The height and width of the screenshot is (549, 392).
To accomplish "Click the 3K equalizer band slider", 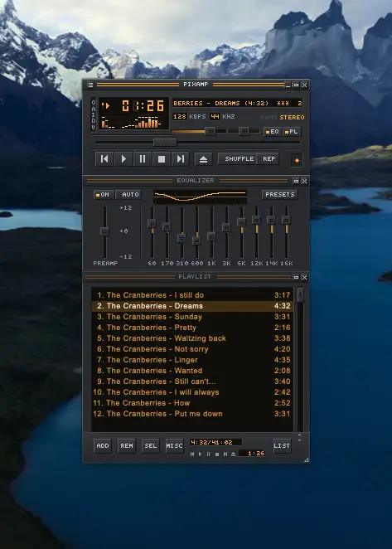I will coord(226,227).
